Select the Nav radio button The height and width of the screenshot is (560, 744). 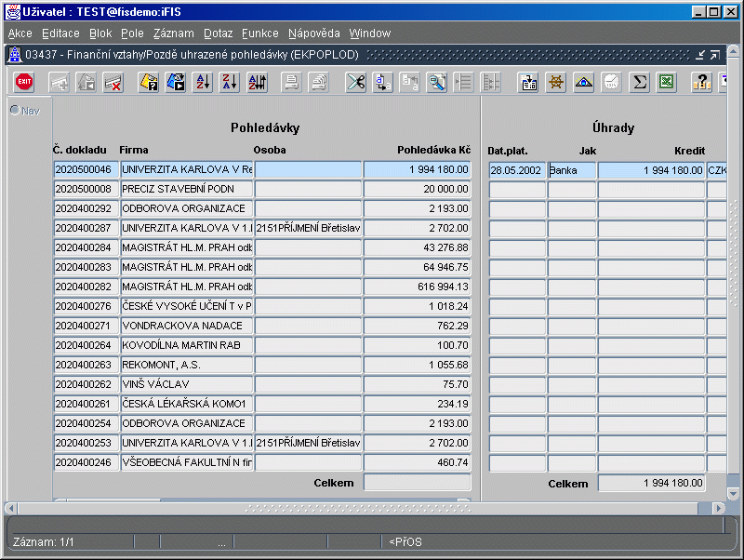click(15, 111)
